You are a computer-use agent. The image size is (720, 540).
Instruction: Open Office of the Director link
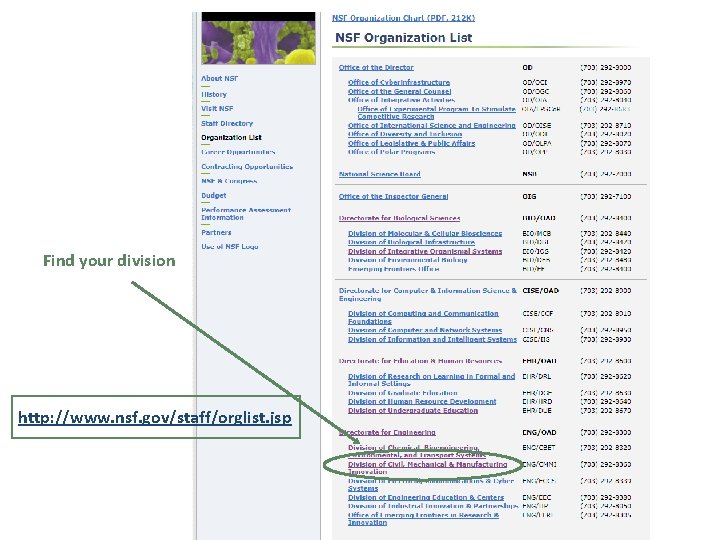[376, 68]
